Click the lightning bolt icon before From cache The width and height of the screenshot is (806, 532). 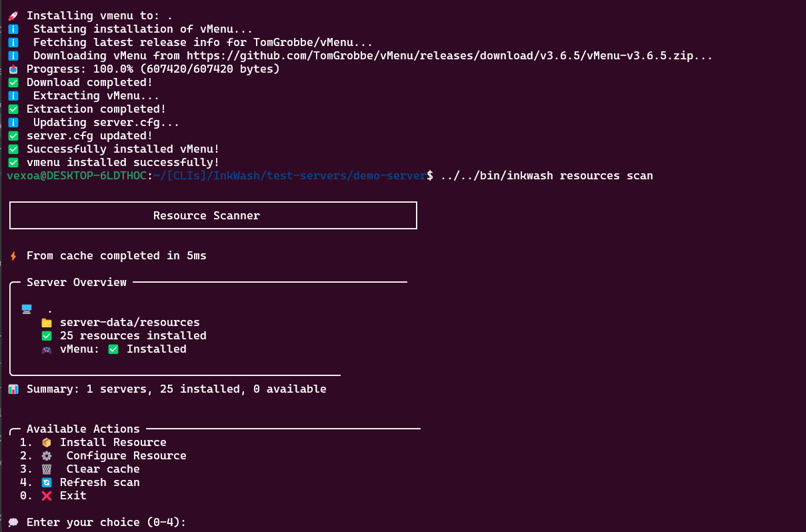pos(13,255)
